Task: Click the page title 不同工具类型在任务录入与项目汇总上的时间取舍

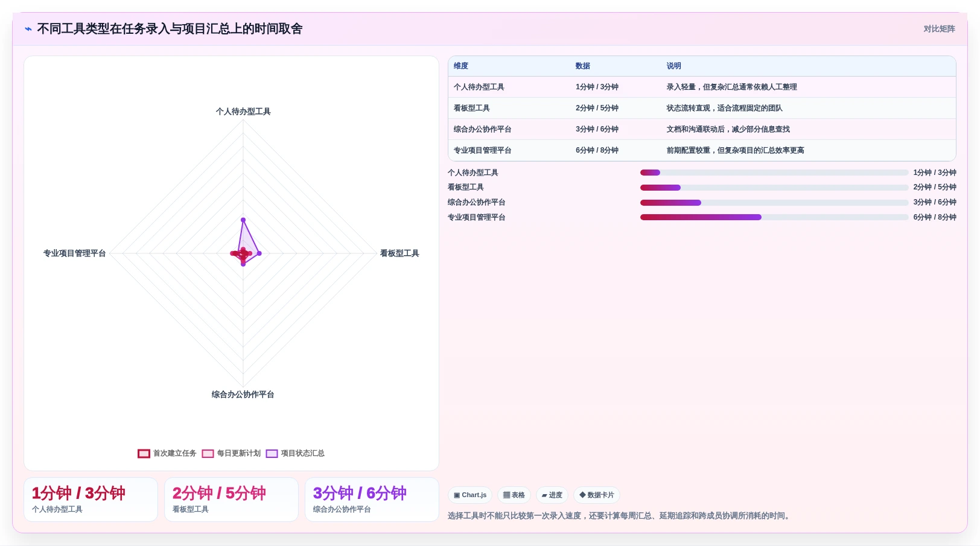Action: click(170, 29)
